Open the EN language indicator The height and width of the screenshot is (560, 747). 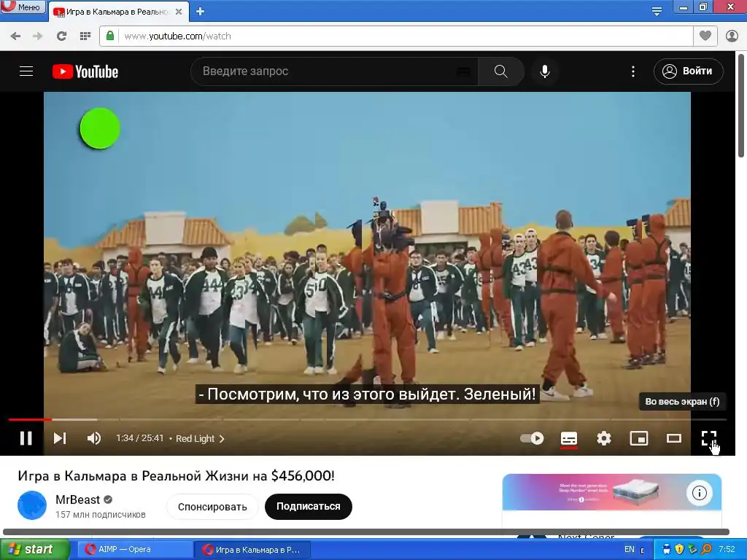630,550
